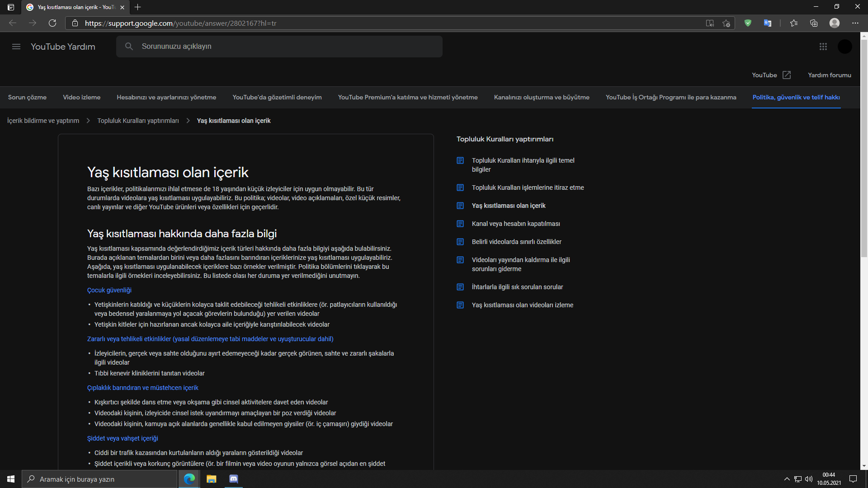Open YouTube İş Ortağı Programı tab
Viewport: 868px width, 488px height.
671,97
